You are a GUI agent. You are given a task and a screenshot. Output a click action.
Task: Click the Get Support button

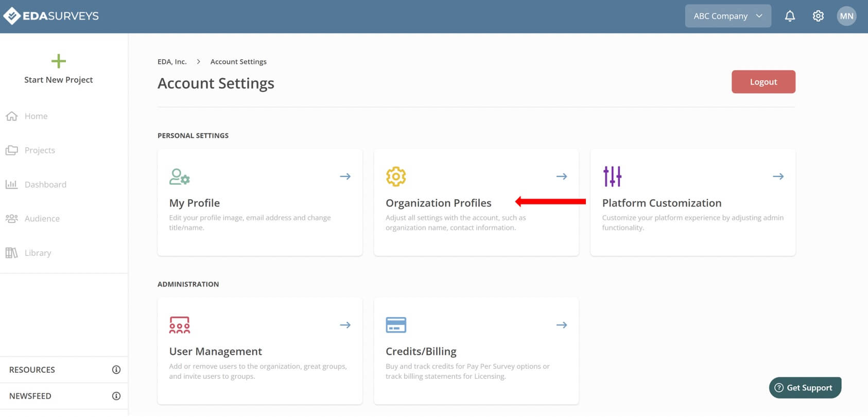[805, 388]
